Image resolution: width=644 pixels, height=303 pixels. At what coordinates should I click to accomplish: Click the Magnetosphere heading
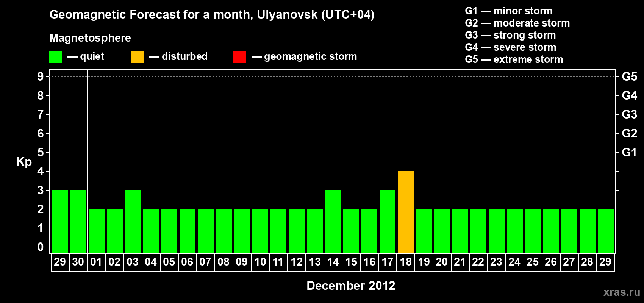(x=90, y=38)
